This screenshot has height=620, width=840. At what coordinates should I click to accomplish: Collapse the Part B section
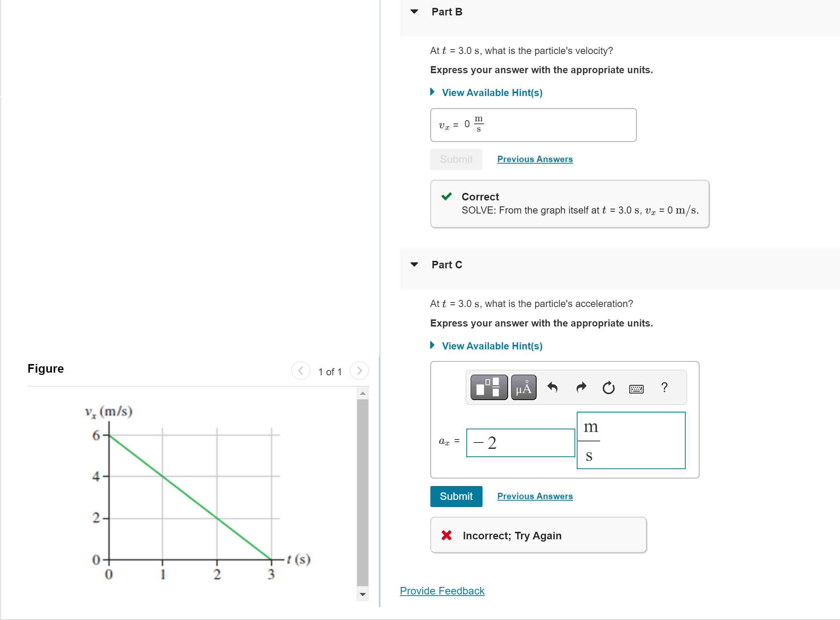413,12
